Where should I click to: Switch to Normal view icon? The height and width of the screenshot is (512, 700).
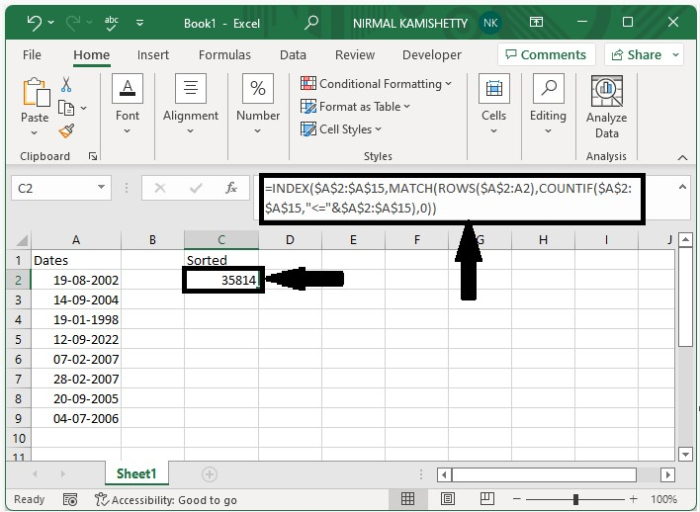407,499
